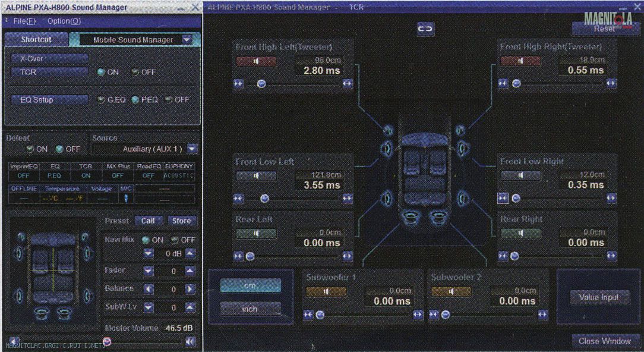The height and width of the screenshot is (352, 644).
Task: Increase Subwoofer 2 delay with right arrow
Action: (542, 315)
